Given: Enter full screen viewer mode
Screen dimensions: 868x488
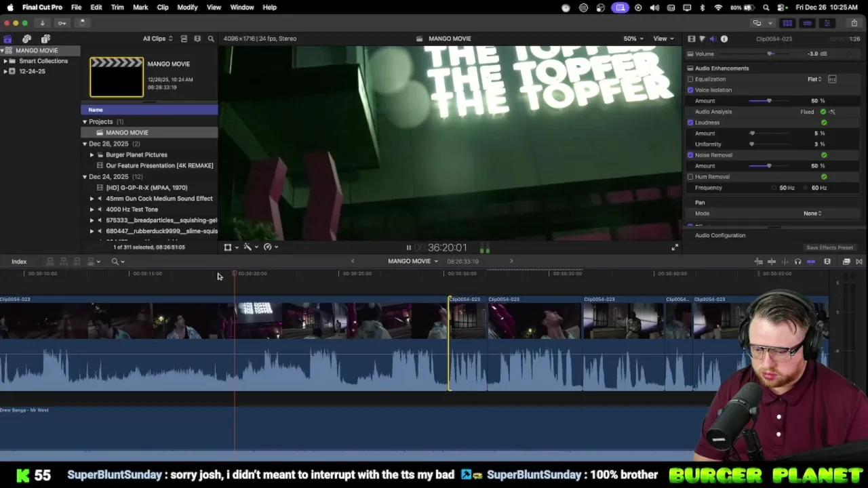Looking at the screenshot, I should pyautogui.click(x=675, y=248).
